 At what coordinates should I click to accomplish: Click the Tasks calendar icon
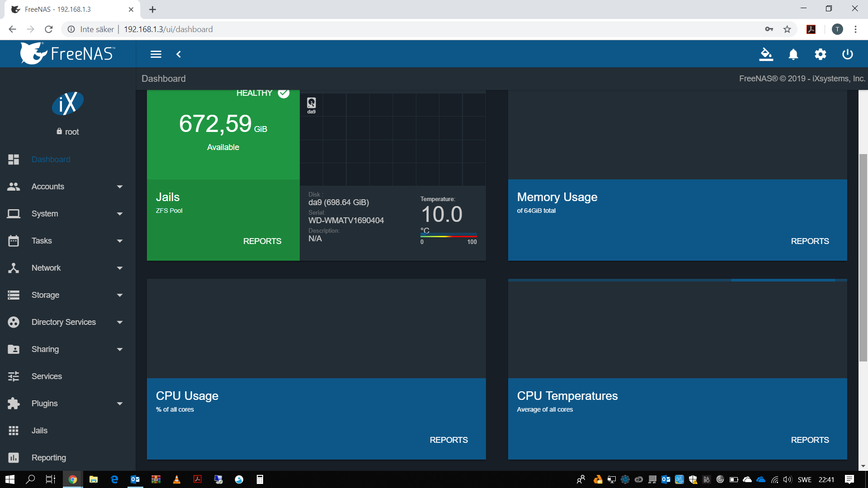point(14,241)
